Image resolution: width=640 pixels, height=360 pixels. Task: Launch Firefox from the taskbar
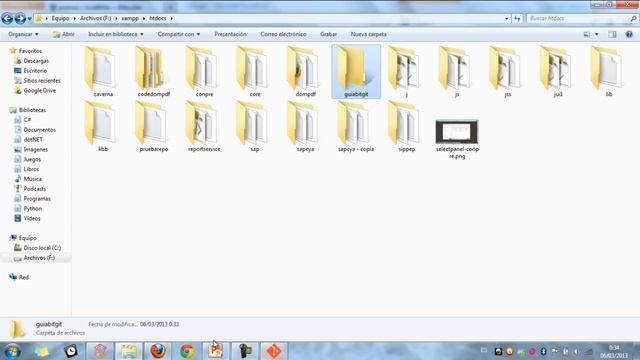pos(158,351)
